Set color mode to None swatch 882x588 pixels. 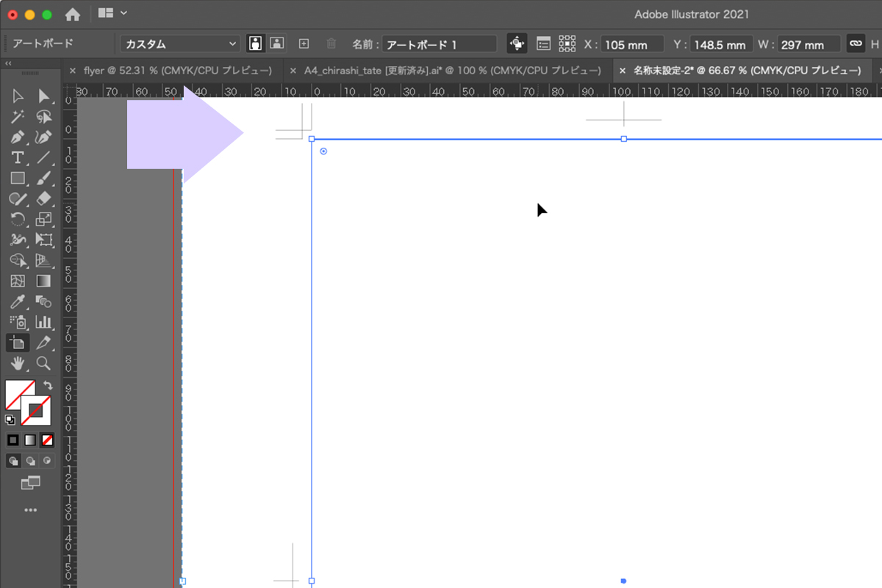[x=47, y=440]
